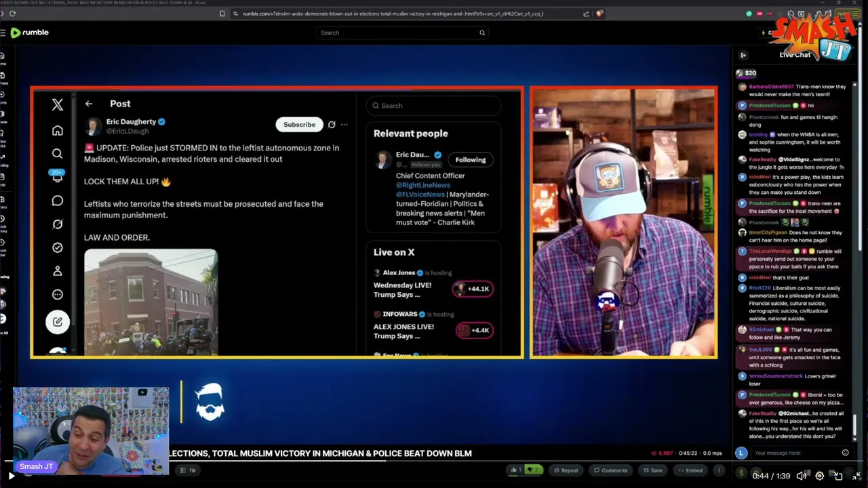
Task: Click the browser address bar URL
Action: coord(393,14)
